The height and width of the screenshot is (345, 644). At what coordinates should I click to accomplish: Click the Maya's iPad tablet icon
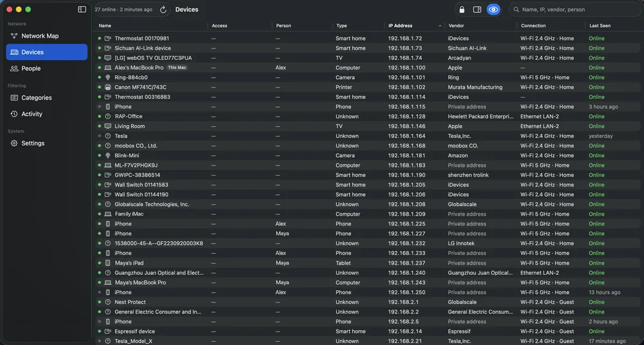click(x=108, y=263)
